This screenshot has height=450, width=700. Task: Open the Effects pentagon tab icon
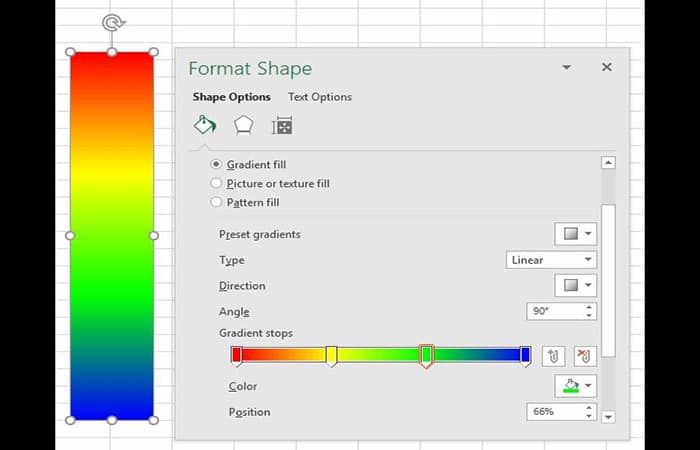(244, 125)
